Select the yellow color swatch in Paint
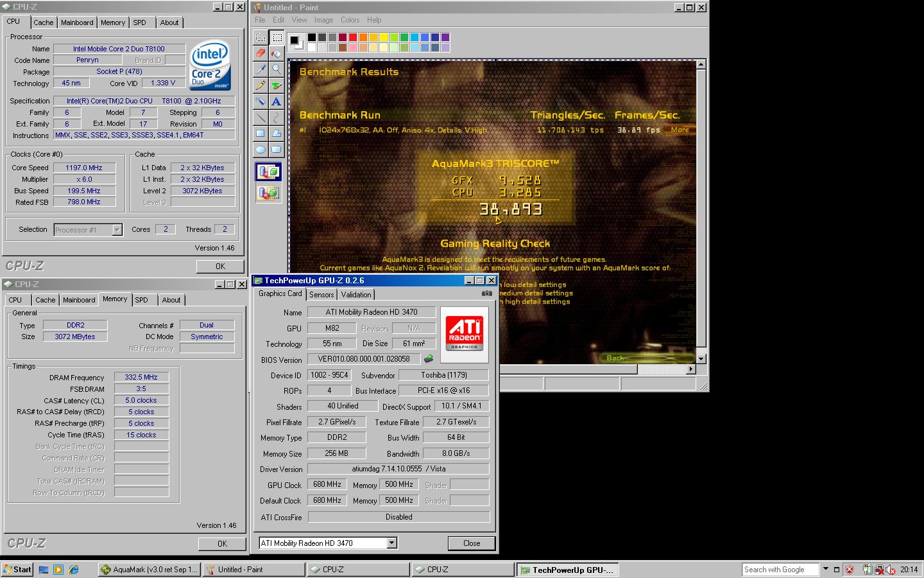Image resolution: width=924 pixels, height=578 pixels. click(384, 37)
